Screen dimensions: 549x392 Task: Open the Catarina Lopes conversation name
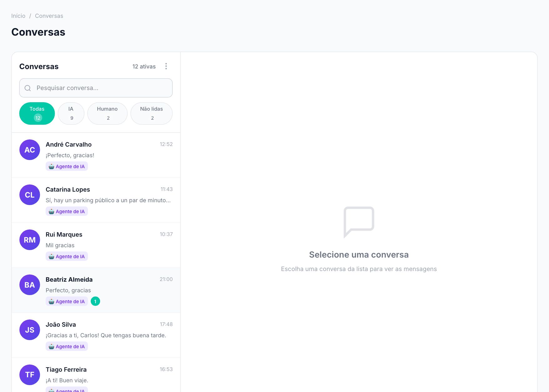[x=68, y=189]
